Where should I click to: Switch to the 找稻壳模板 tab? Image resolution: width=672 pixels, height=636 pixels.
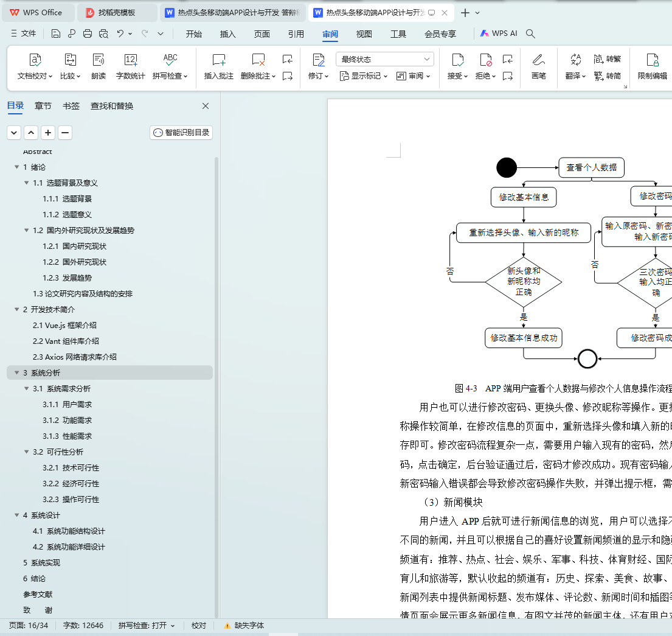click(117, 12)
